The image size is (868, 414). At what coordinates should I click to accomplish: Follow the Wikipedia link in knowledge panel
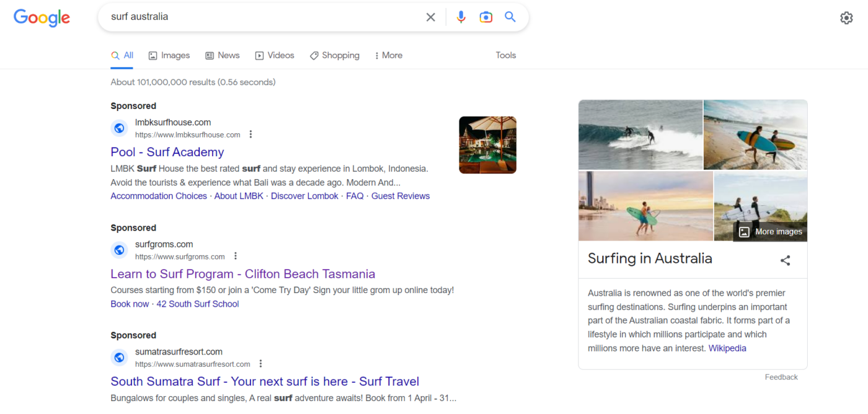pyautogui.click(x=727, y=348)
